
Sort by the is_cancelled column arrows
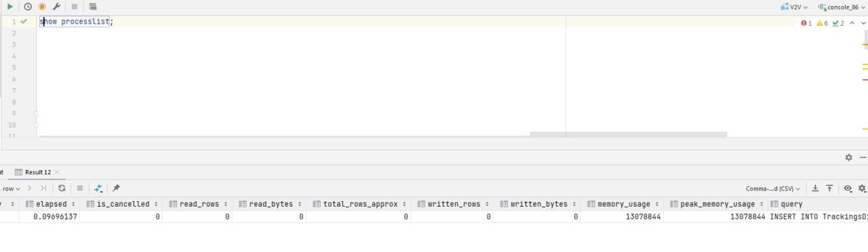point(157,204)
